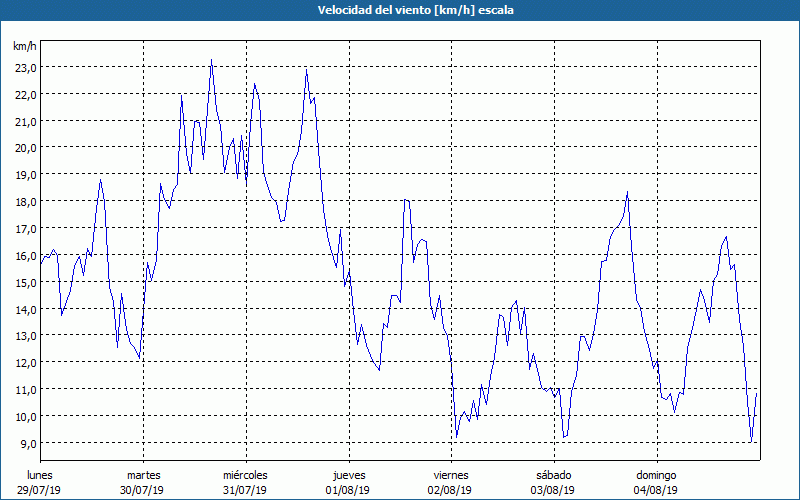Select the 04/08/19 date label
Screen dimensions: 800x500
(x=656, y=490)
